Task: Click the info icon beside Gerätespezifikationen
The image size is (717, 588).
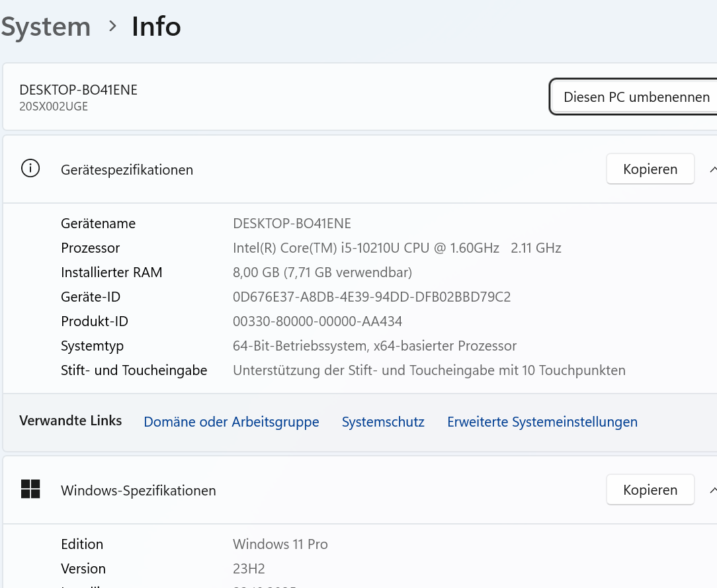Action: point(30,169)
